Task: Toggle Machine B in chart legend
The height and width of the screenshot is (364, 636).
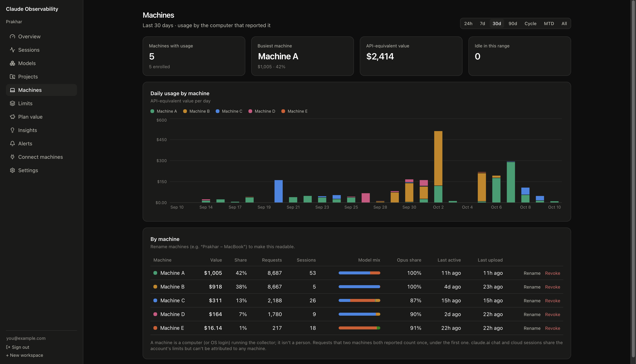Action: 196,111
